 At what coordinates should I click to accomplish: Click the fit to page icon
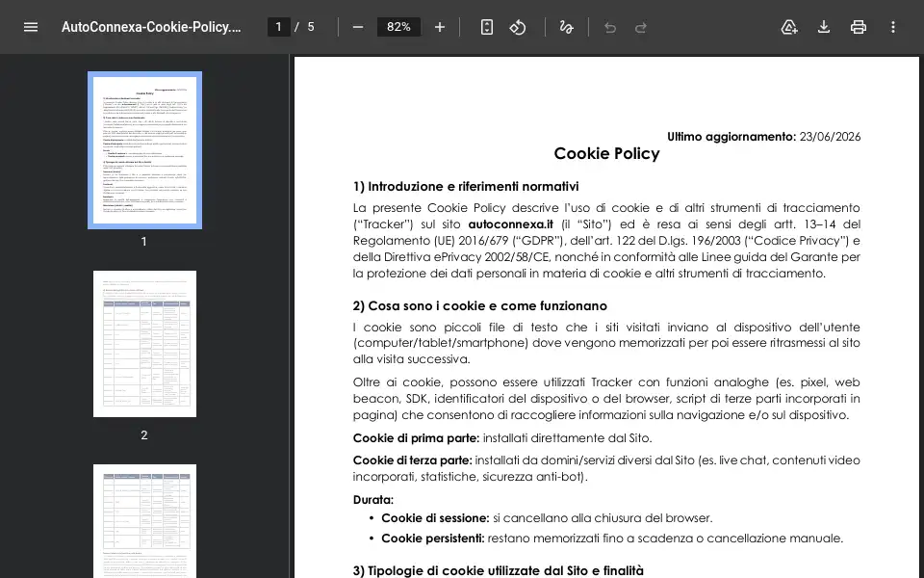(x=487, y=27)
